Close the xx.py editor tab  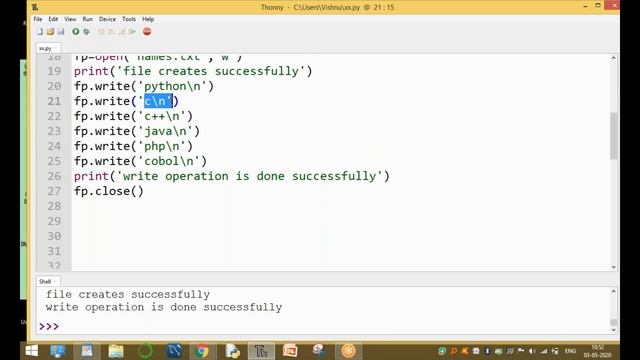tap(56, 49)
